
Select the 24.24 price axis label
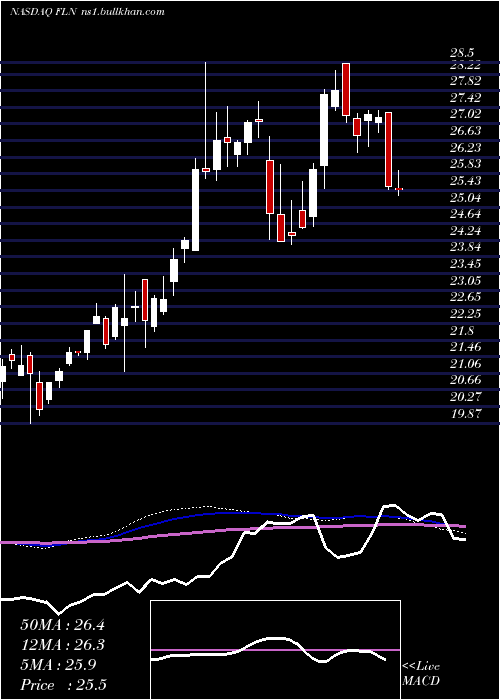click(x=467, y=231)
